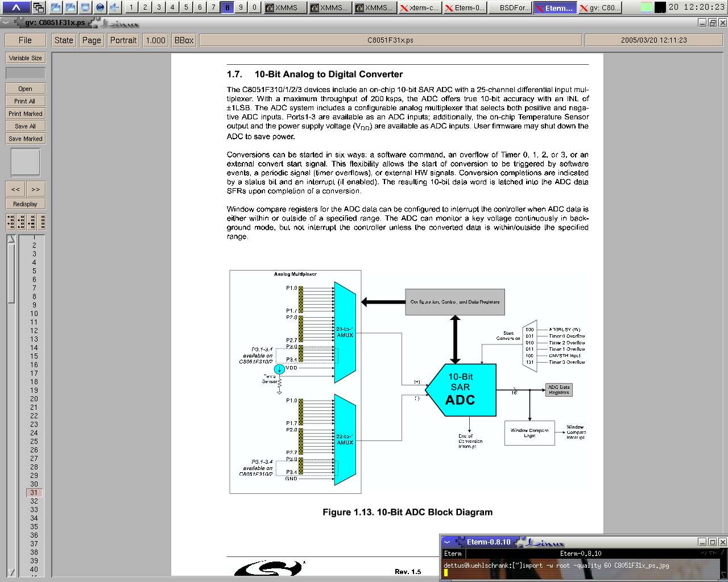This screenshot has width=728, height=582.
Task: Advance to next page with >> button
Action: click(35, 189)
